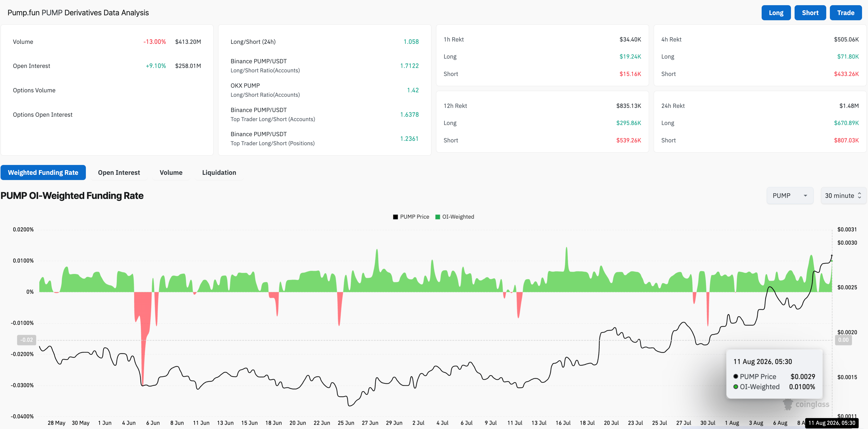Click the 4h Rekt total $505.06K
The width and height of the screenshot is (868, 429).
[846, 39]
